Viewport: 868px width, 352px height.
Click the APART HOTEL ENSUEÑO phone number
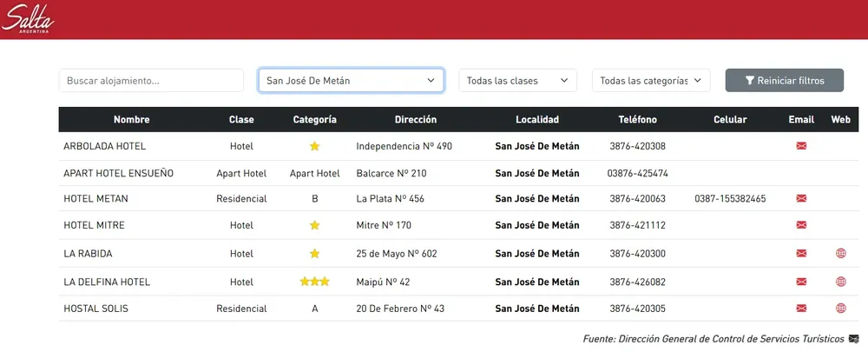[637, 173]
